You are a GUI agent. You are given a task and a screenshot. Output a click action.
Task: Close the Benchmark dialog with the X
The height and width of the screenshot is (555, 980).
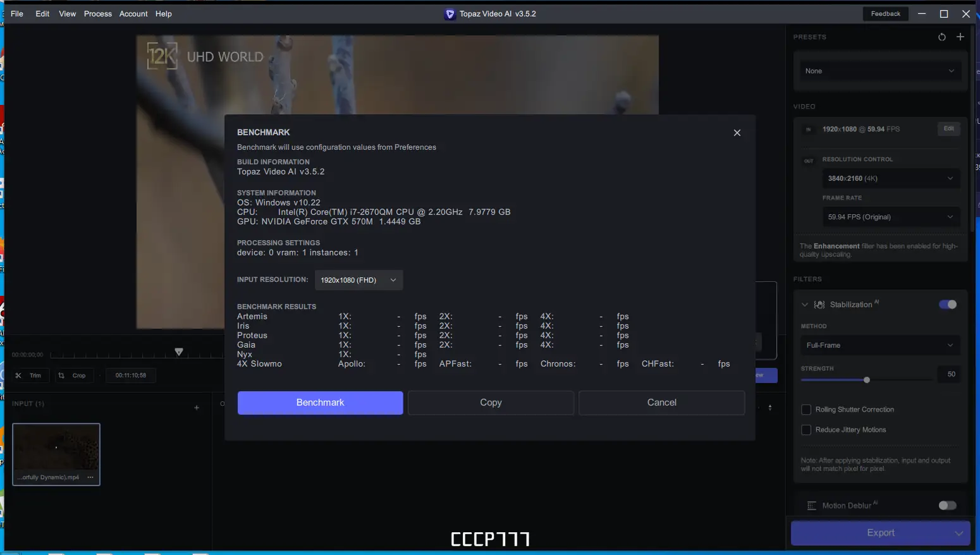coord(737,133)
